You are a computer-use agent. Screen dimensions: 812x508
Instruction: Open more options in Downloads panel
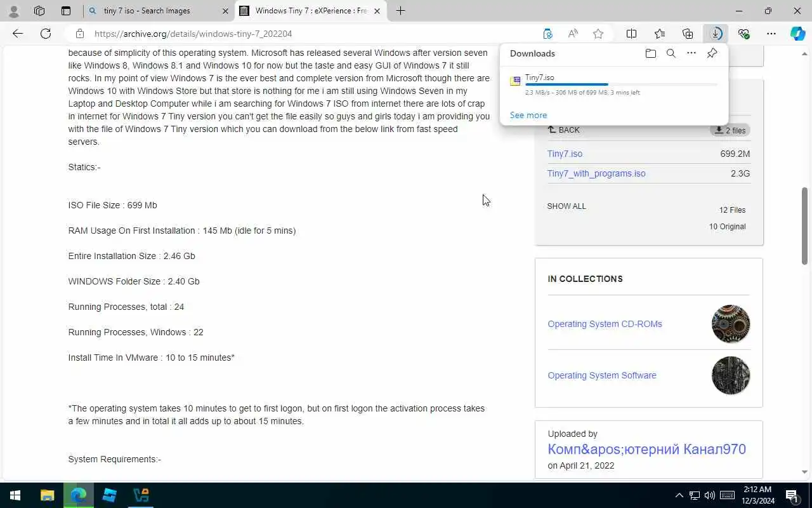pyautogui.click(x=691, y=53)
